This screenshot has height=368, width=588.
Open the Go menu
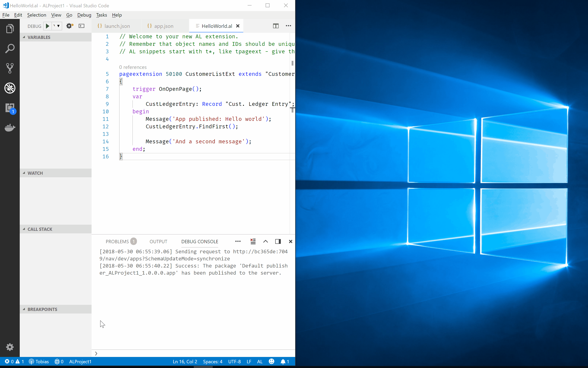coord(69,15)
